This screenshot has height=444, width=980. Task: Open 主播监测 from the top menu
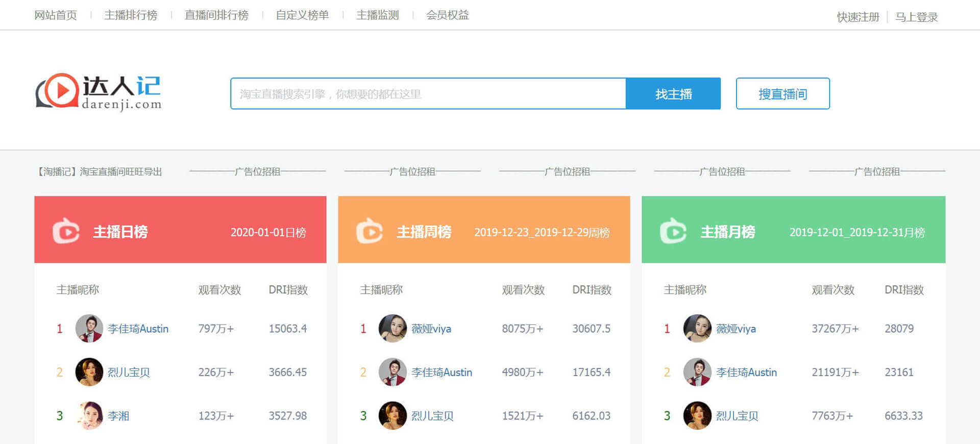378,15
